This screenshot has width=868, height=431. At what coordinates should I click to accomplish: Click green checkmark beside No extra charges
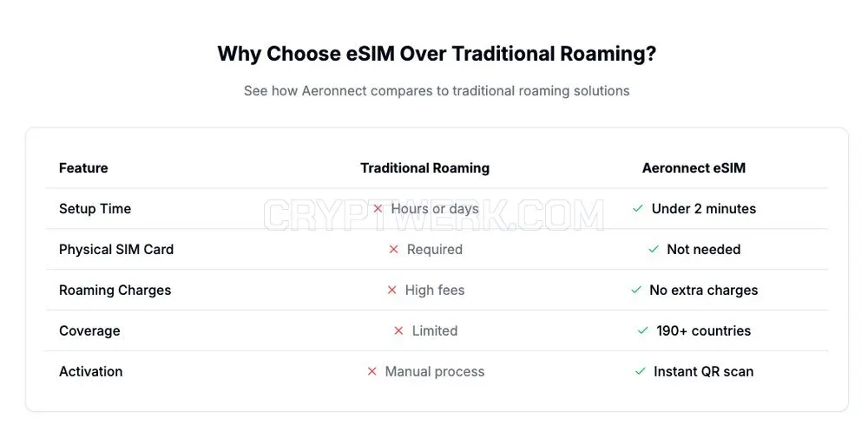pos(636,290)
